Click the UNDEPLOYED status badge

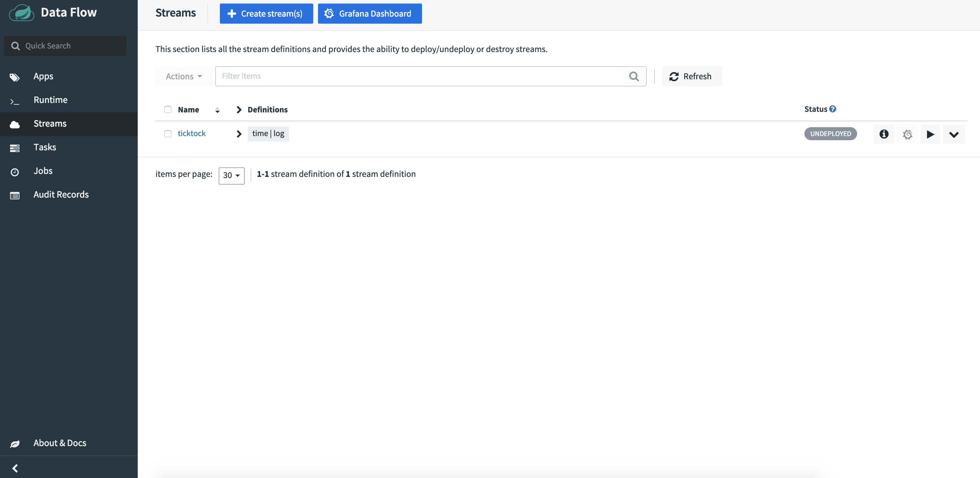[830, 134]
